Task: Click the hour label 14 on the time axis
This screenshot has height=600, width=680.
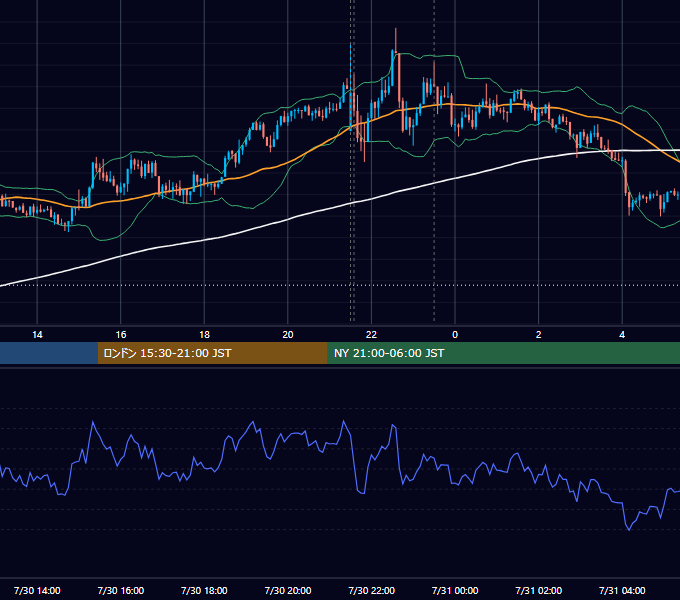Action: (x=37, y=335)
